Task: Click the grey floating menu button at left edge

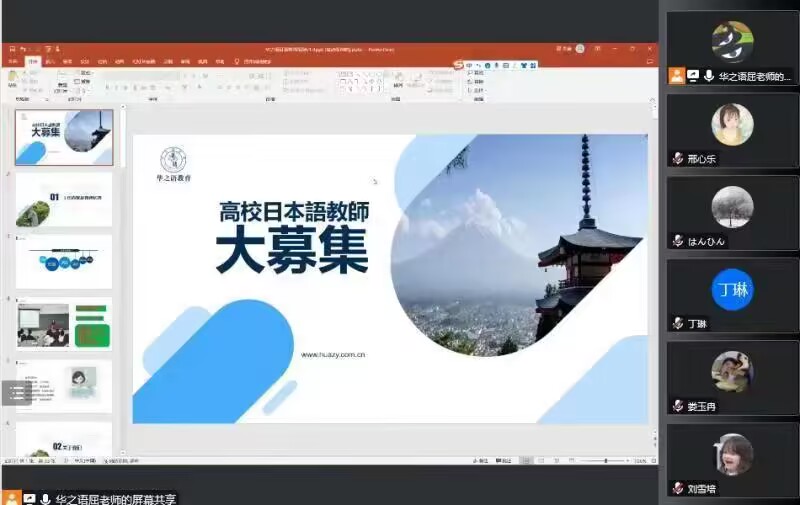Action: pyautogui.click(x=13, y=393)
